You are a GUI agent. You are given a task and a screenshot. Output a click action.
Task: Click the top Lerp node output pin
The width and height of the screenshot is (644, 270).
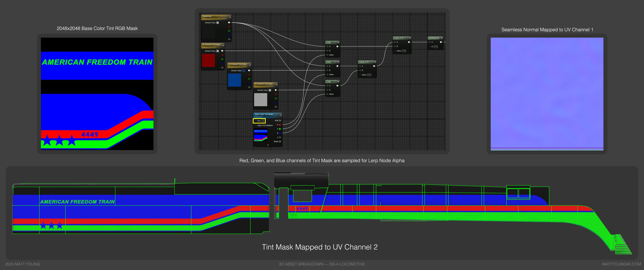click(337, 46)
